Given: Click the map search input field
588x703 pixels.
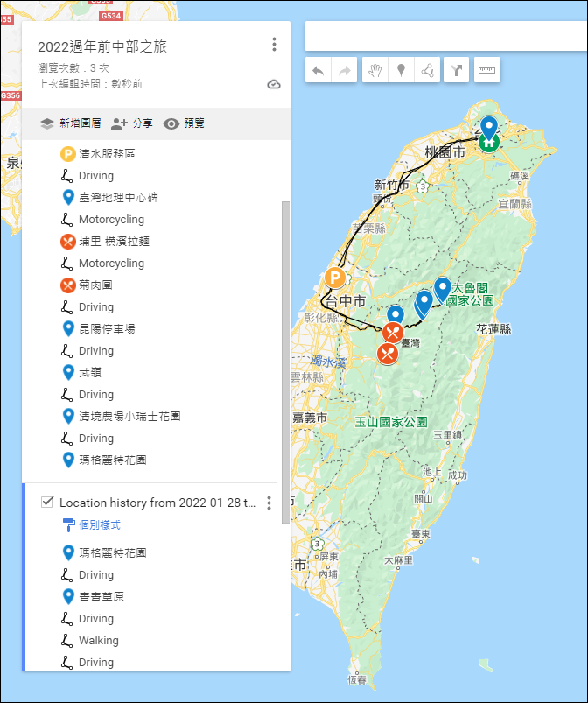Looking at the screenshot, I should click(x=446, y=36).
